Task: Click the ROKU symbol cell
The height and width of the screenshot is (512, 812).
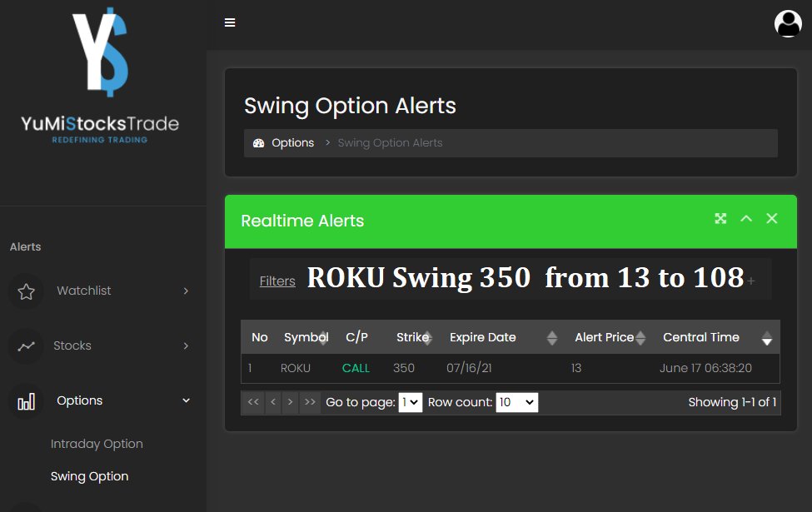Action: (295, 368)
